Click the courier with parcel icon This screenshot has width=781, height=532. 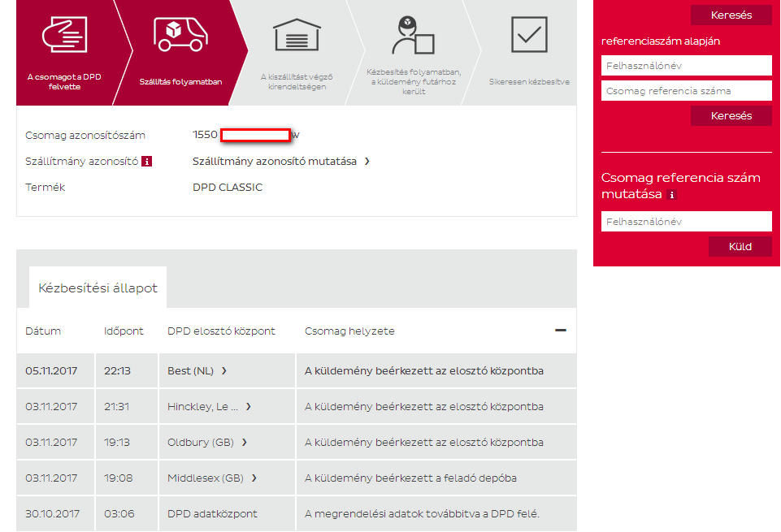[413, 35]
